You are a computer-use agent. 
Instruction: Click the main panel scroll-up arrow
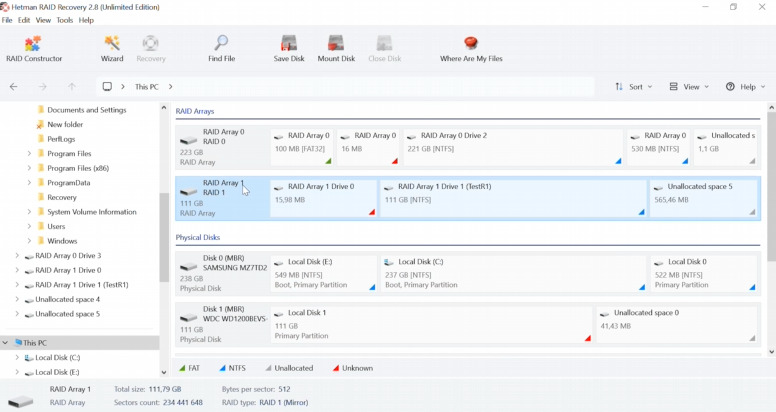(771, 107)
